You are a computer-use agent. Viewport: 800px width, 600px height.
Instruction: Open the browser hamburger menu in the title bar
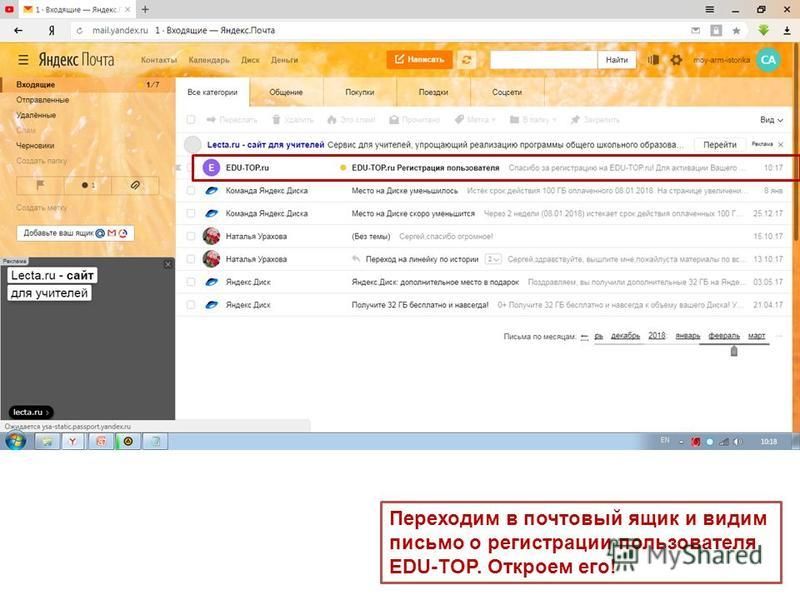[709, 10]
